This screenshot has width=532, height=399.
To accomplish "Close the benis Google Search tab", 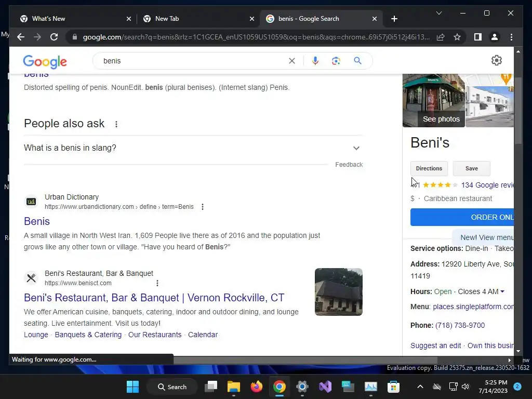I will pyautogui.click(x=375, y=19).
